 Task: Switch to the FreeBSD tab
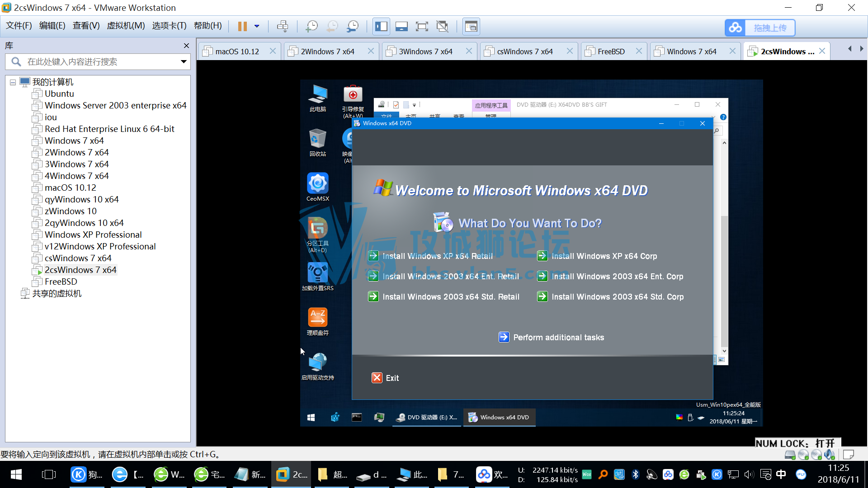click(x=611, y=52)
